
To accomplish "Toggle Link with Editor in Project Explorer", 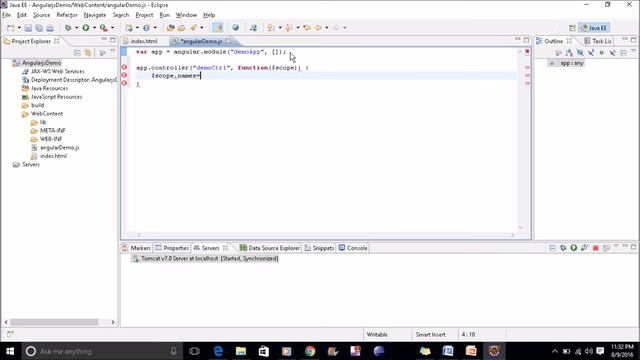I will [88, 53].
